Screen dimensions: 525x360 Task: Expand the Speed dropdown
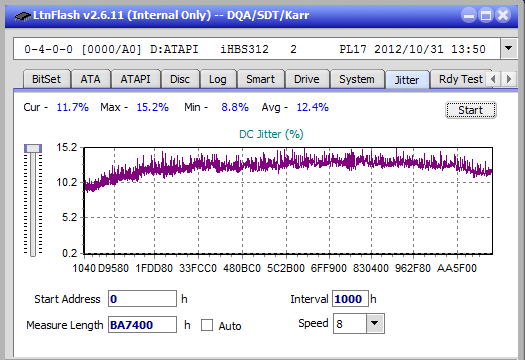tap(375, 323)
